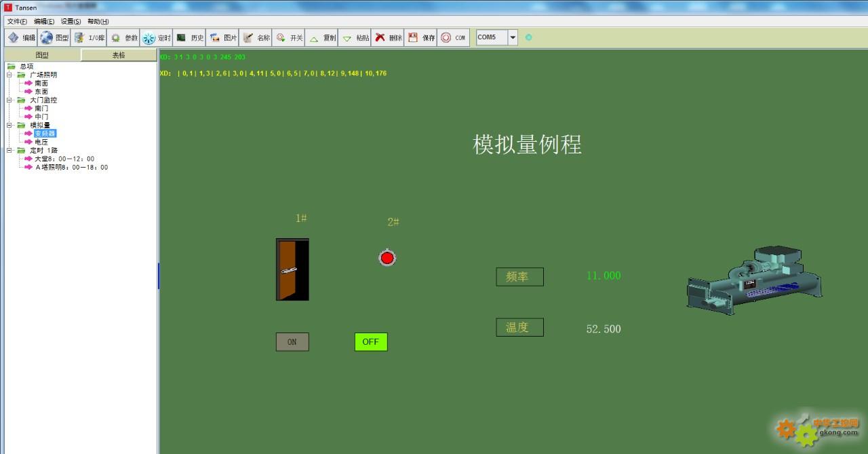Click the 大门监控 folder icon
868x454 pixels.
point(21,100)
